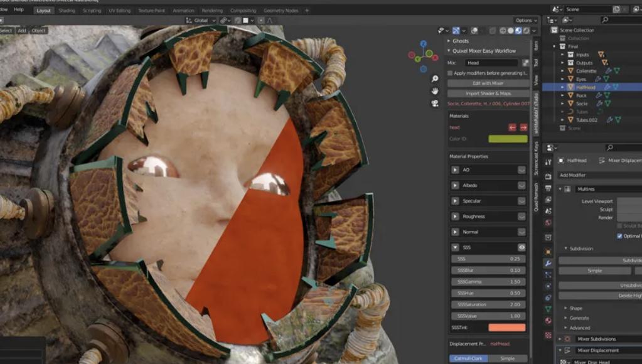The height and width of the screenshot is (364, 642).
Task: Open the Scene properties tab icon
Action: point(548,211)
